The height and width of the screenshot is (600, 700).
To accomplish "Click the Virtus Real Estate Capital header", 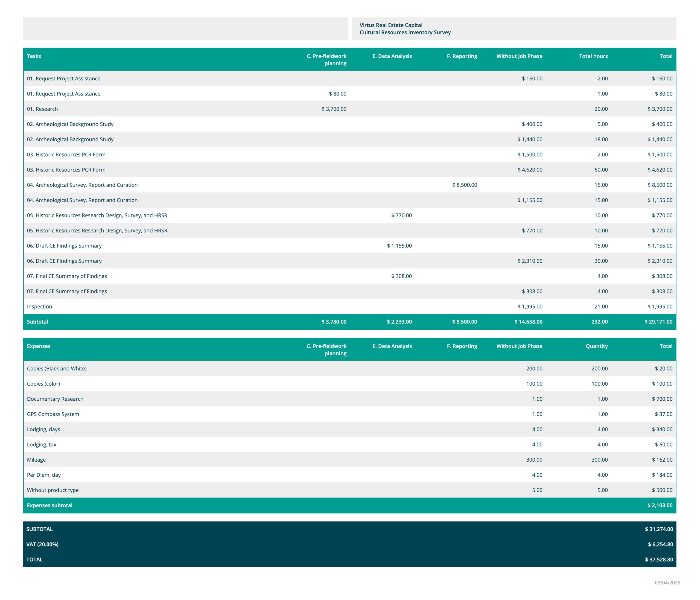I will pyautogui.click(x=390, y=25).
